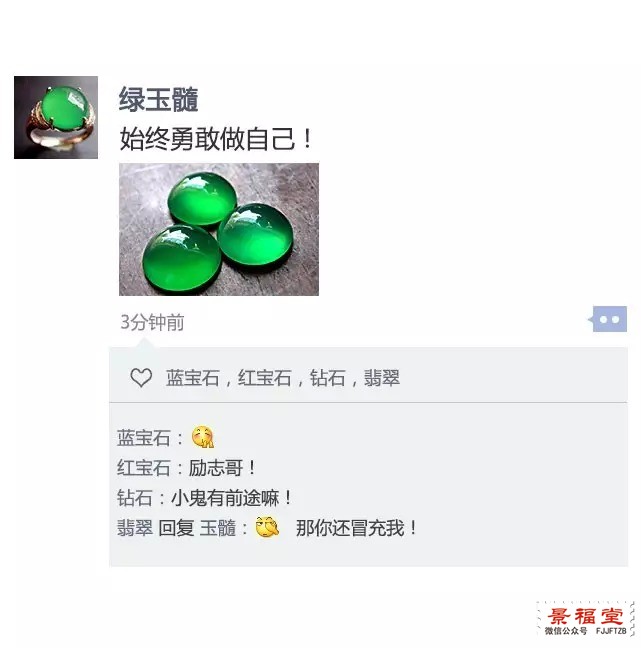
Task: Click the emoji in 翡翠's reply
Action: tap(267, 527)
